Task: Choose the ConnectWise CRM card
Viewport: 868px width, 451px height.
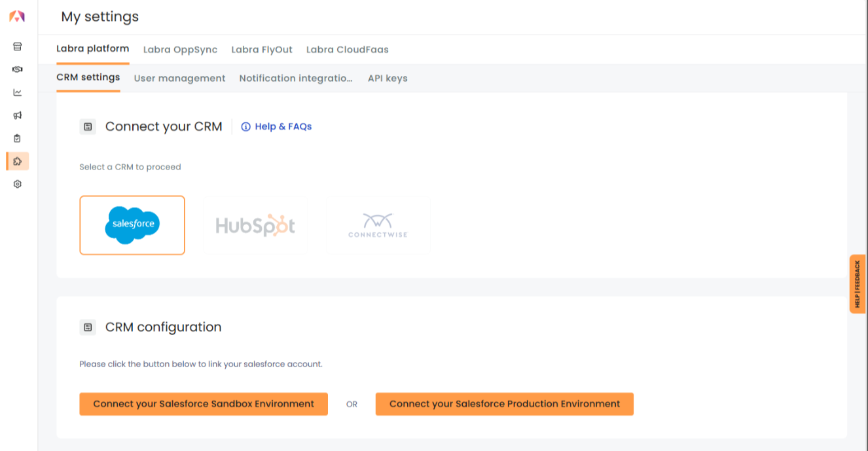Action: pos(378,225)
